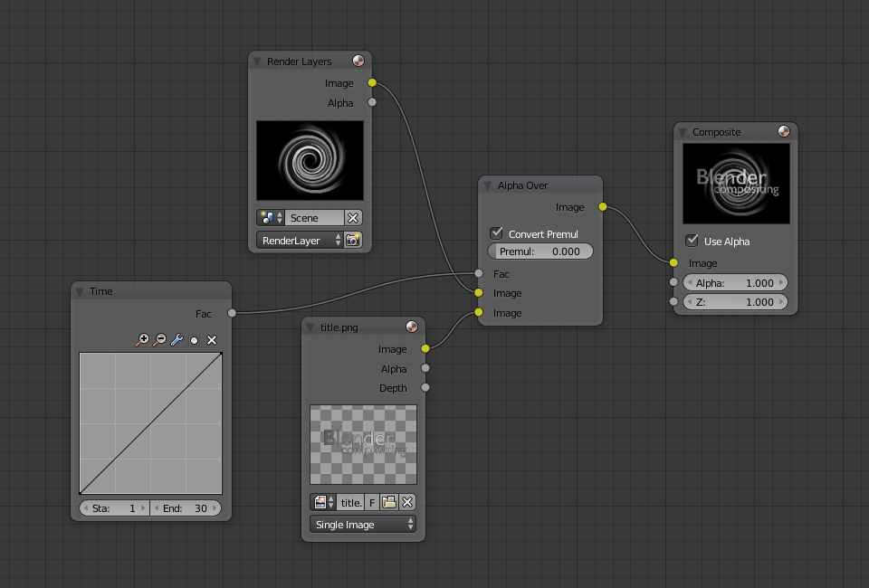The height and width of the screenshot is (588, 869).
Task: Open scene browse icon dropdown
Action: pos(271,218)
